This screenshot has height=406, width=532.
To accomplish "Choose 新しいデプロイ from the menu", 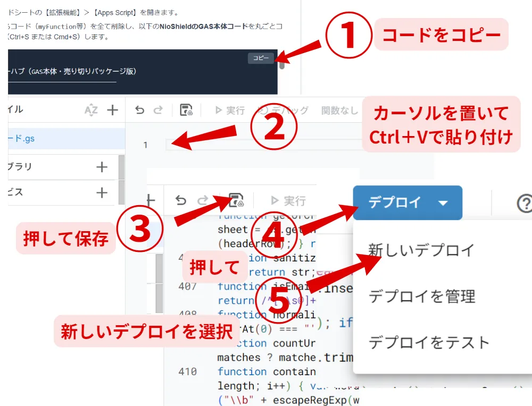I will [x=421, y=250].
